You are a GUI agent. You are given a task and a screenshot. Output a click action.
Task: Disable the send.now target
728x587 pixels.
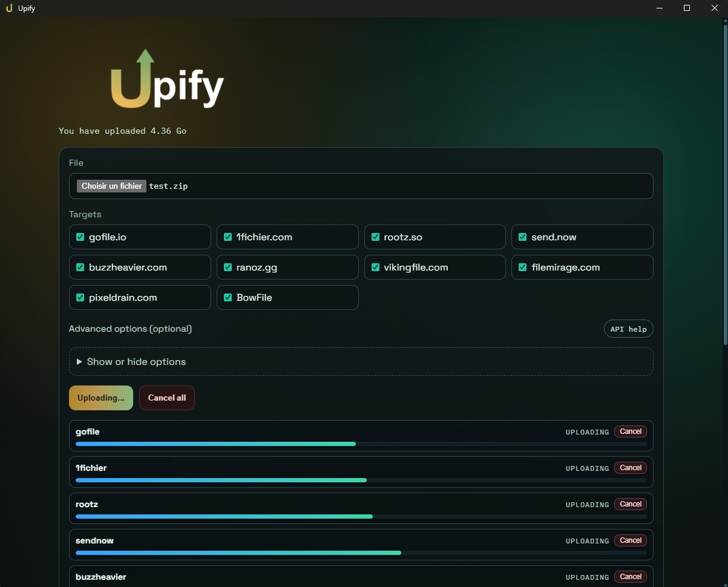(523, 237)
